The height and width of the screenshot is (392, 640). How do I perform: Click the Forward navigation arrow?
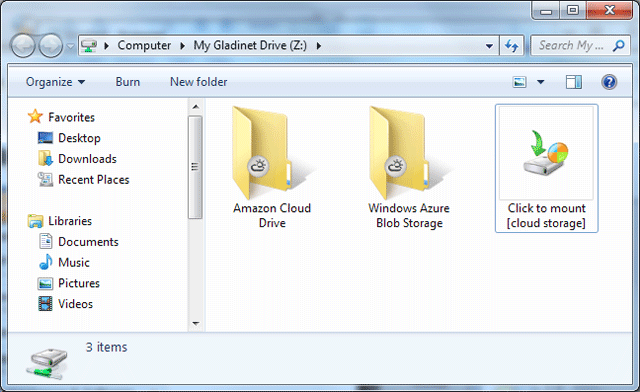tap(51, 45)
